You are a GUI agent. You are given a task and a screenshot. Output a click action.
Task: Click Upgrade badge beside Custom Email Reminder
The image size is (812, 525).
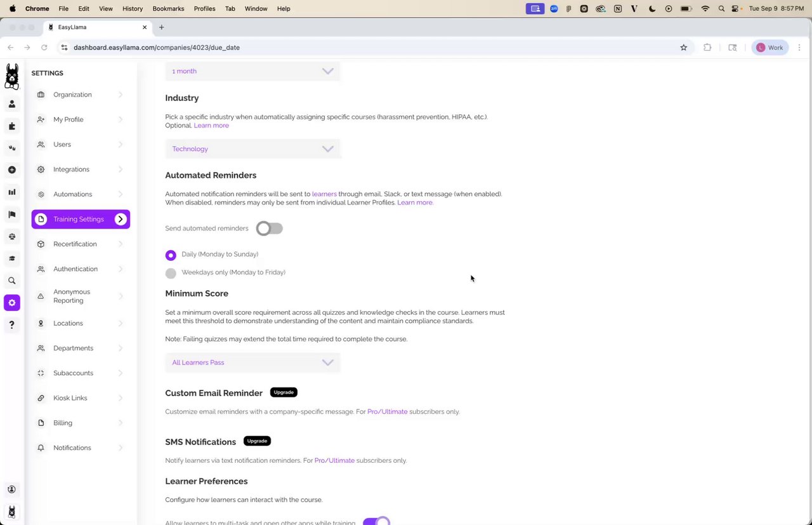pos(284,392)
